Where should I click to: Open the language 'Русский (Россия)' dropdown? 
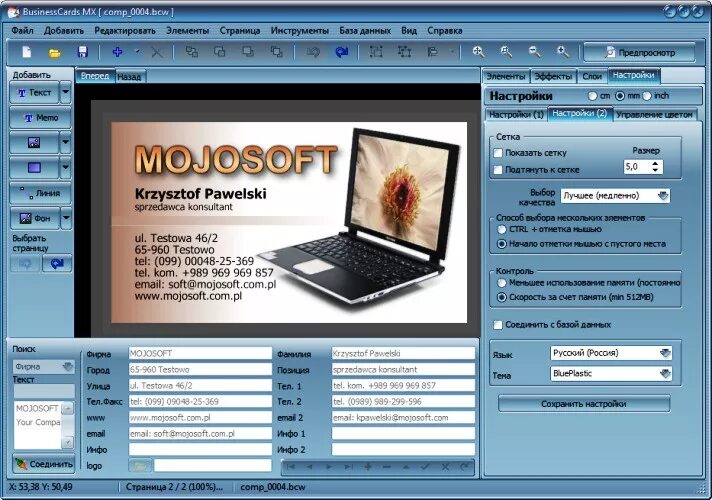pyautogui.click(x=611, y=353)
